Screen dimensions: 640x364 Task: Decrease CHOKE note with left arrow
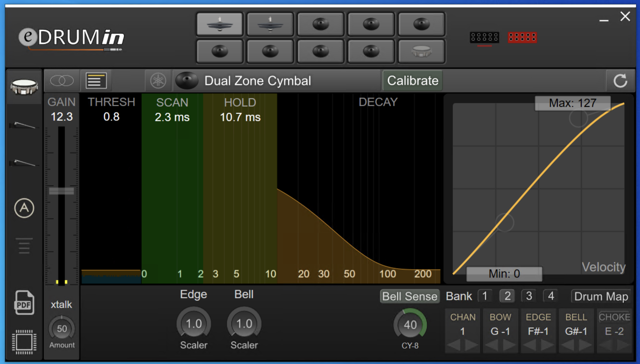tap(606, 345)
